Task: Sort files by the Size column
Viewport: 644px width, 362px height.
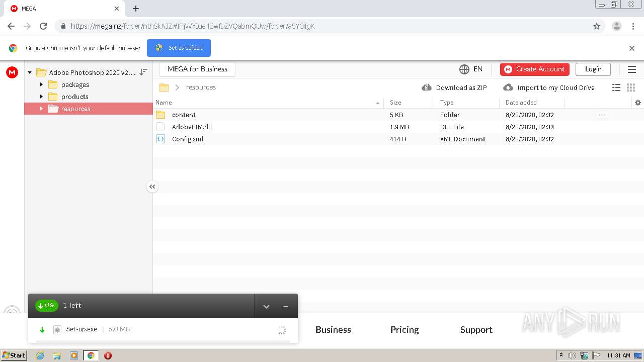Action: pyautogui.click(x=409, y=103)
